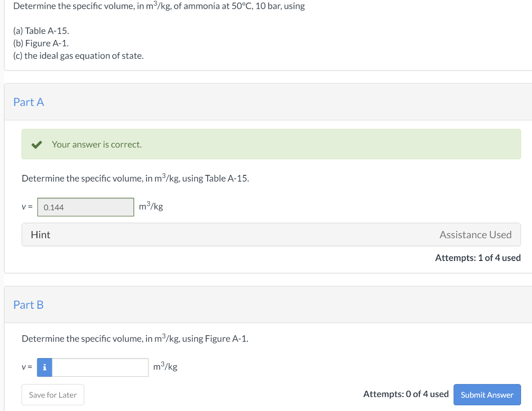Click the m³/kg unit label in Part A

coord(150,206)
